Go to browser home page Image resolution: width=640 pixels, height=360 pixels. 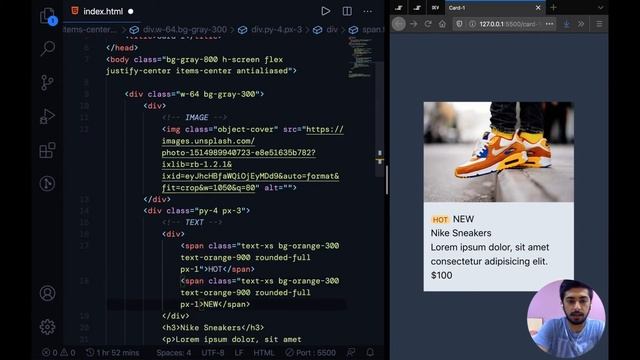pyautogui.click(x=442, y=24)
